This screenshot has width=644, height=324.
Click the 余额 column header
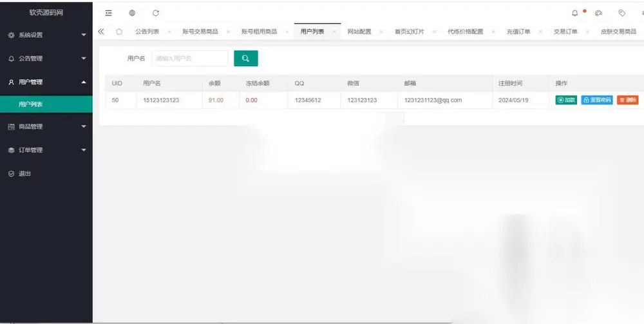click(x=214, y=83)
